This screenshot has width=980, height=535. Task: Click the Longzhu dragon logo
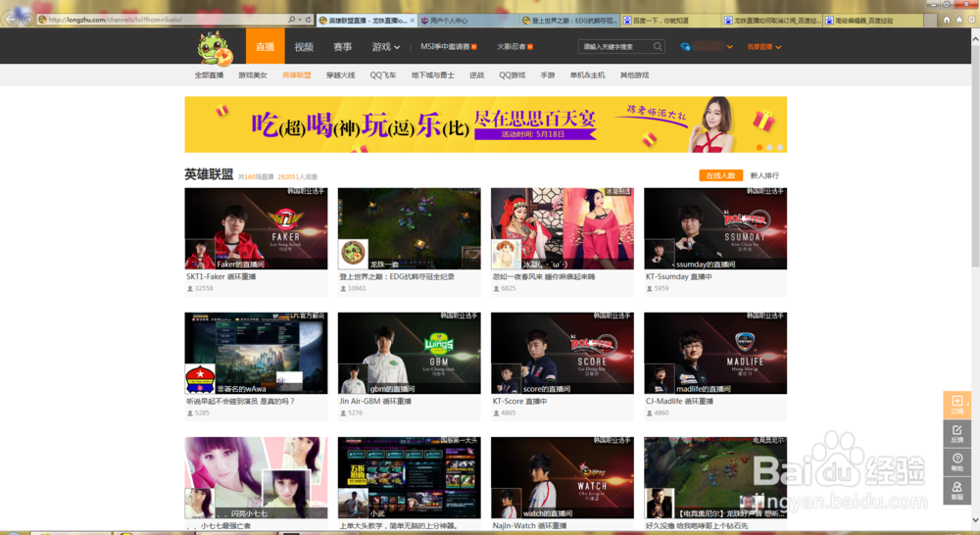coord(215,48)
